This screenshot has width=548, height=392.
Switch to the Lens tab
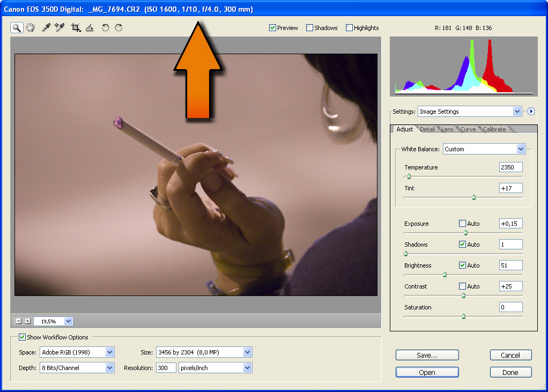point(447,129)
